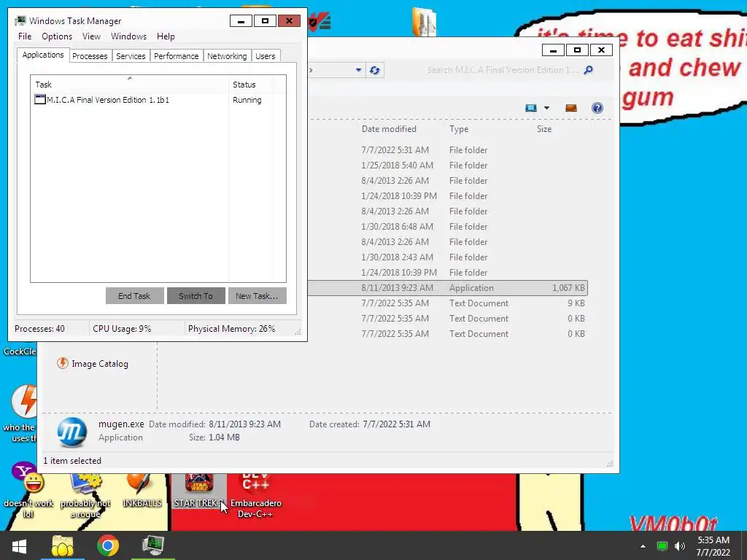This screenshot has width=747, height=560.
Task: Open the View menu in Task Manager
Action: coord(91,36)
